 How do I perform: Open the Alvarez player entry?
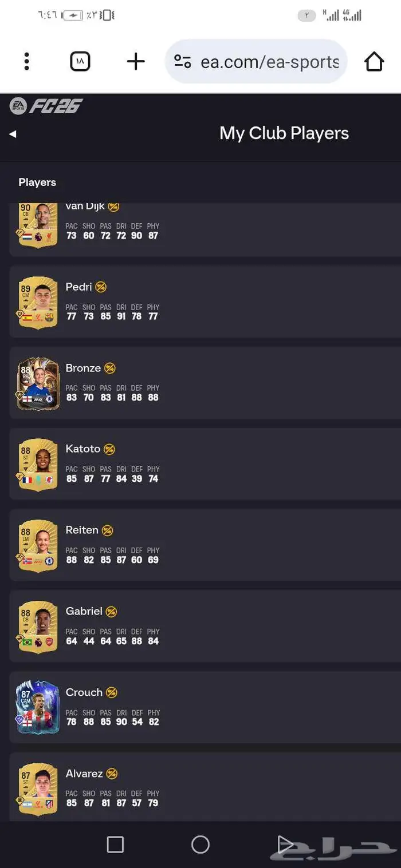[205, 787]
